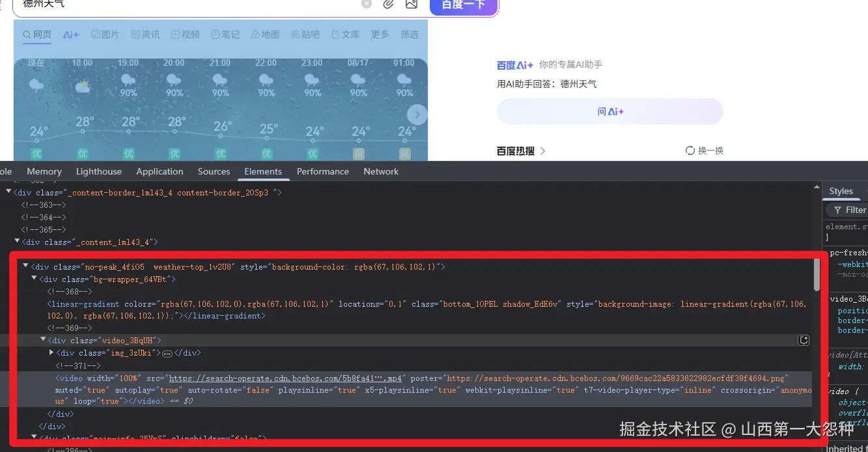Click the camera icon for image search
The image size is (868, 452).
coord(412,4)
